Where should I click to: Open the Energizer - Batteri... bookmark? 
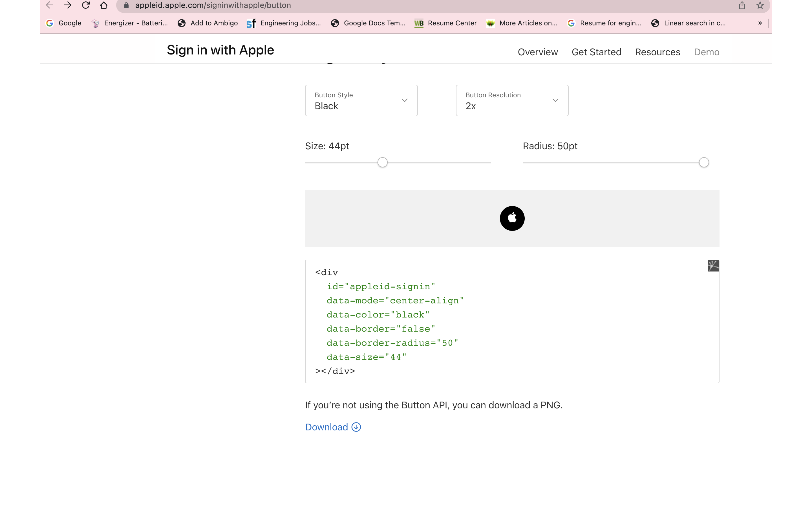129,23
